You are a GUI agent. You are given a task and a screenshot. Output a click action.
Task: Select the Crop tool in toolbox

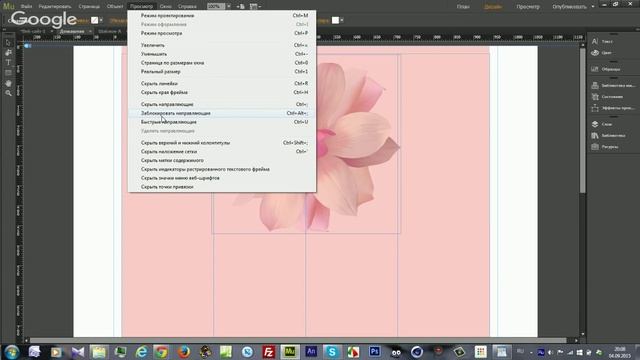[x=8, y=53]
